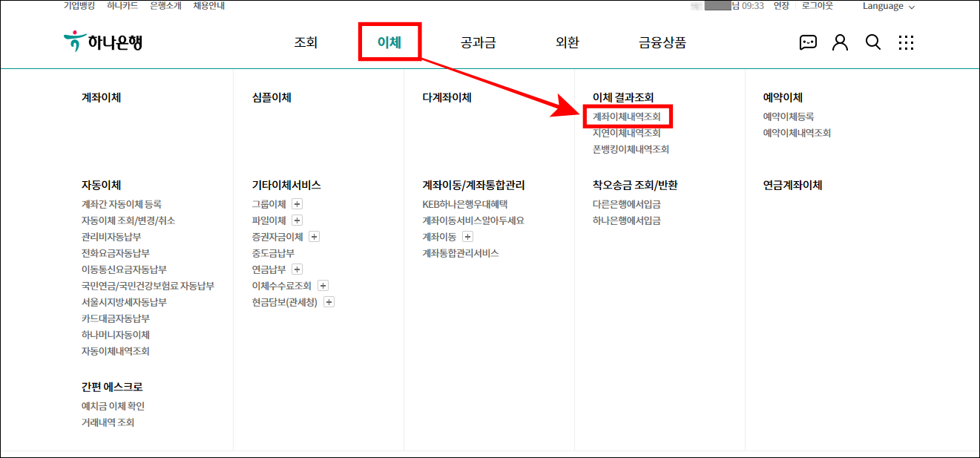Viewport: 980px width, 458px height.
Task: Open the 외환 menu
Action: pos(566,43)
